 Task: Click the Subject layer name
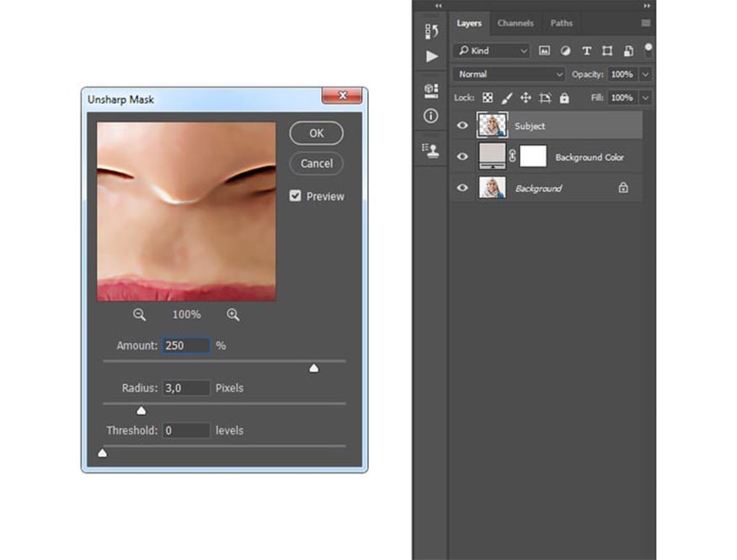click(x=530, y=126)
